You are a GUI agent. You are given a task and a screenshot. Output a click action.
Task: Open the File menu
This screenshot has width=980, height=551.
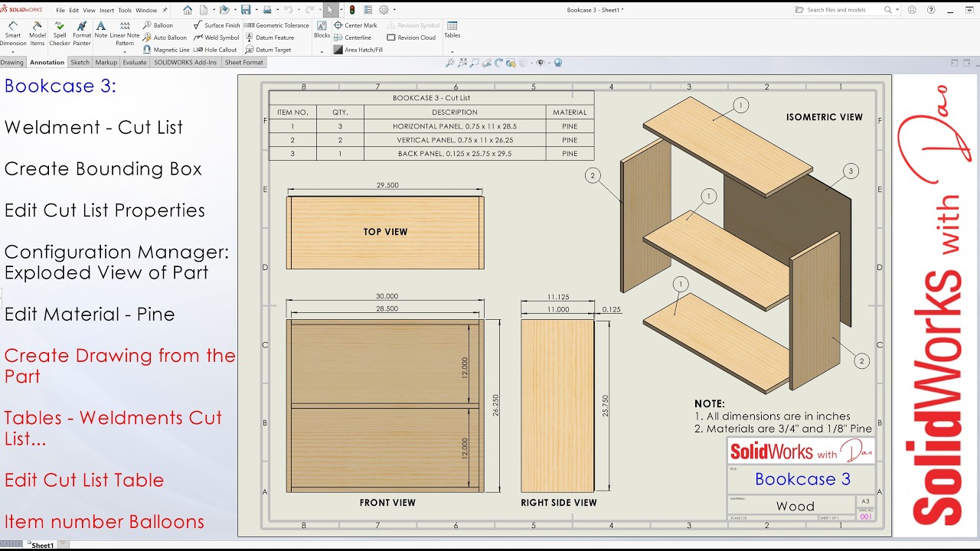tap(60, 11)
